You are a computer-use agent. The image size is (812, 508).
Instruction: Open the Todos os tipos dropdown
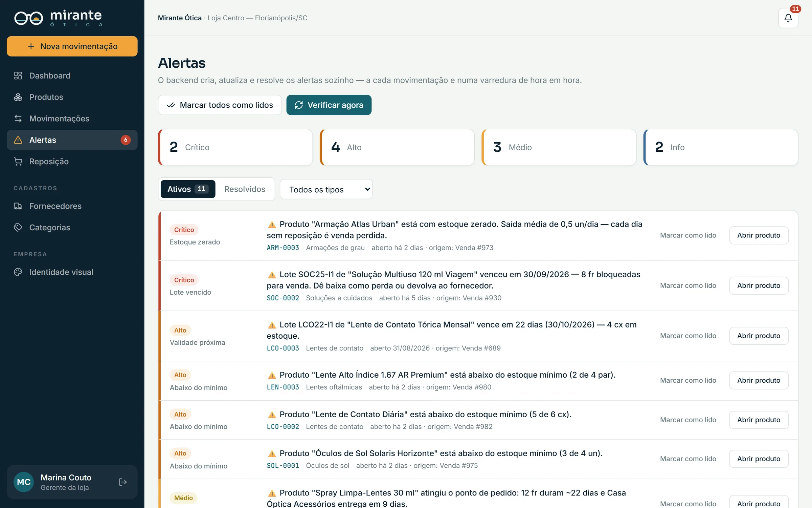click(x=326, y=189)
